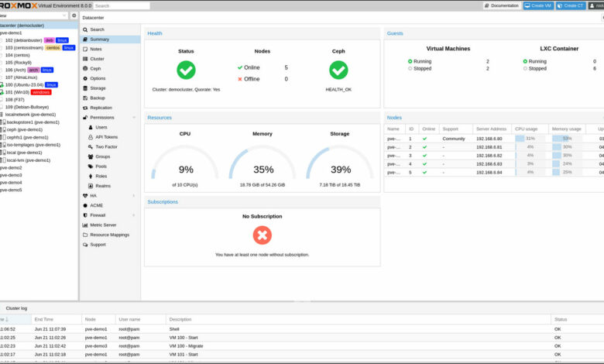The height and width of the screenshot is (364, 604).
Task: Click node row with address 192.168.6.82
Action: pyautogui.click(x=494, y=156)
